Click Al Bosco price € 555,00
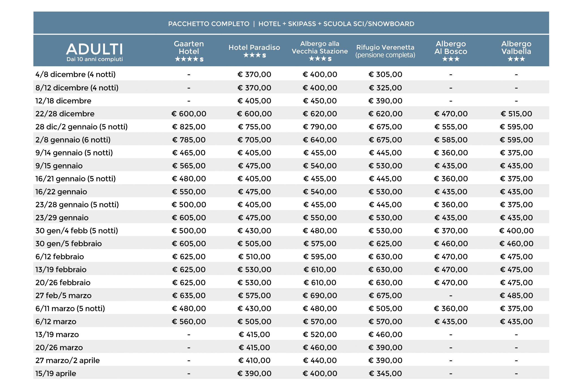This screenshot has height=392, width=583. tap(451, 127)
